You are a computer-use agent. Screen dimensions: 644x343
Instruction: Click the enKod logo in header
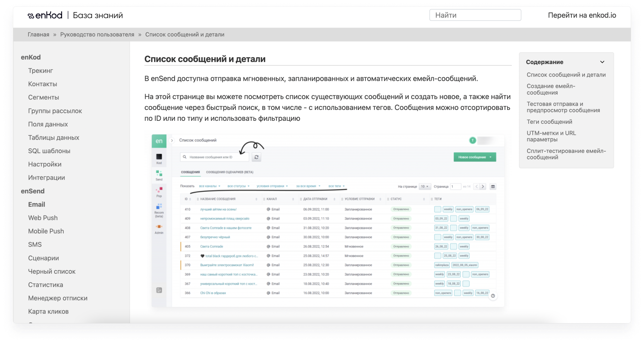coord(45,15)
